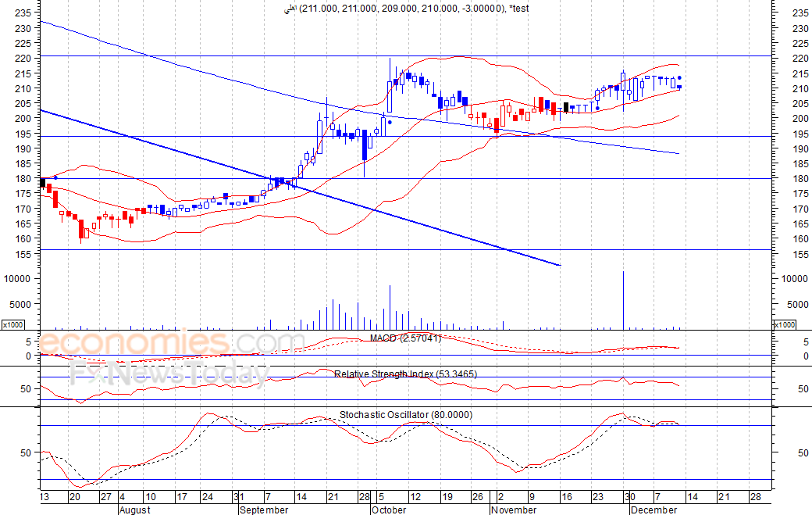Click the 13 date label at axis start
The height and width of the screenshot is (515, 812).
(x=45, y=497)
